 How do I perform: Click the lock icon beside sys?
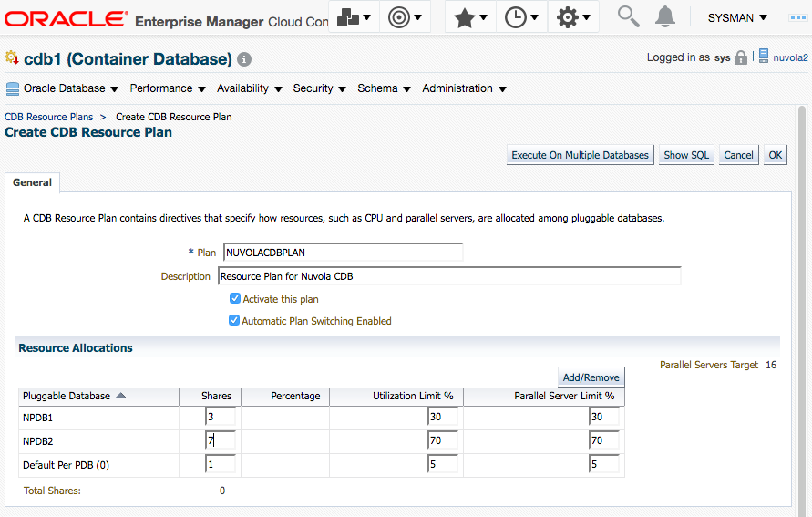[x=741, y=57]
